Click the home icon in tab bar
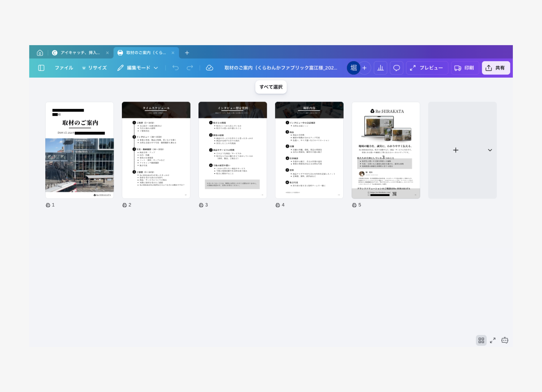The width and height of the screenshot is (542, 392). tap(40, 53)
